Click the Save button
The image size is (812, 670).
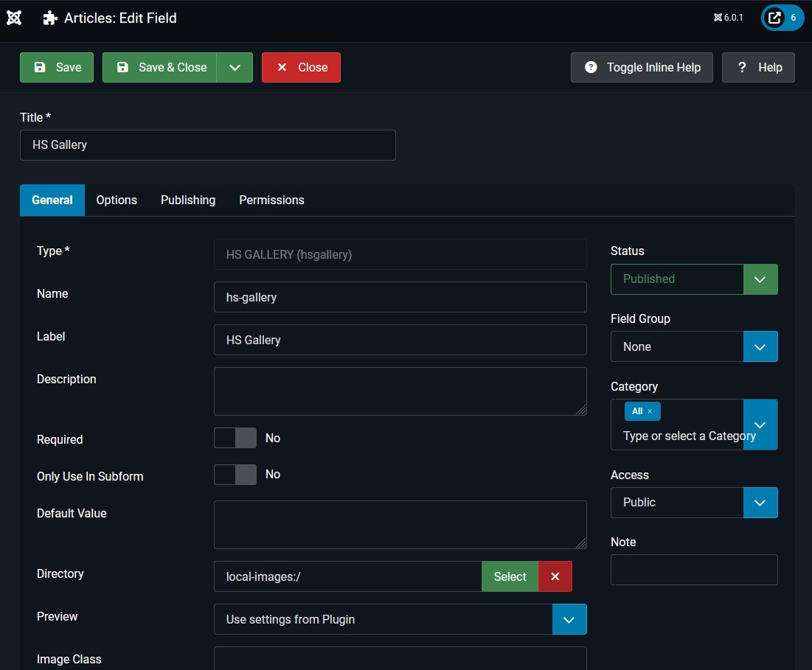(57, 67)
